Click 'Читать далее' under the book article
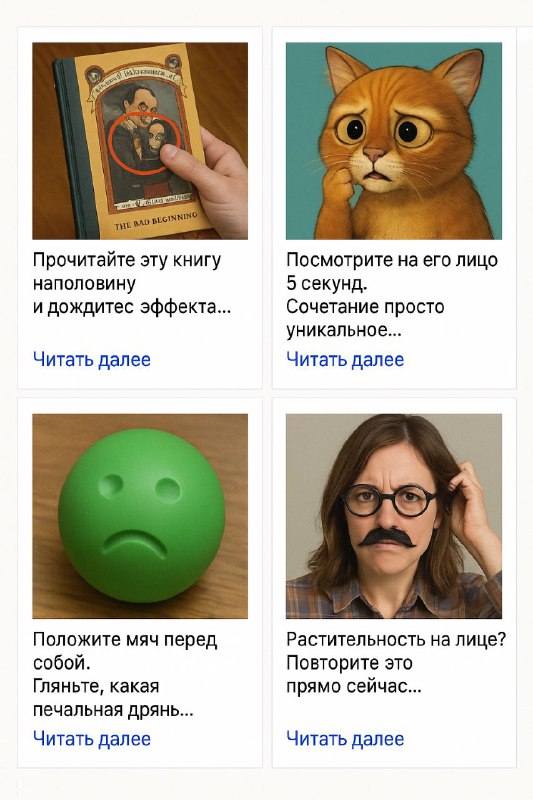533x800 pixels. [92, 360]
